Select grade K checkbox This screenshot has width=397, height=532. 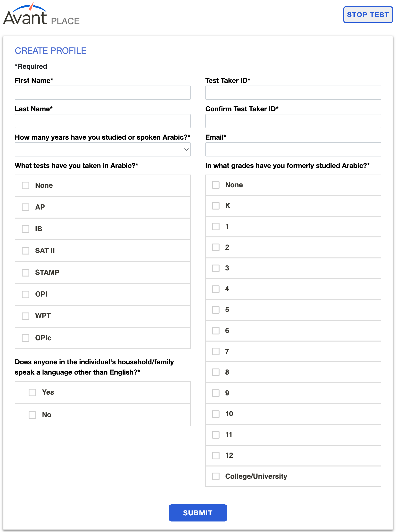216,206
